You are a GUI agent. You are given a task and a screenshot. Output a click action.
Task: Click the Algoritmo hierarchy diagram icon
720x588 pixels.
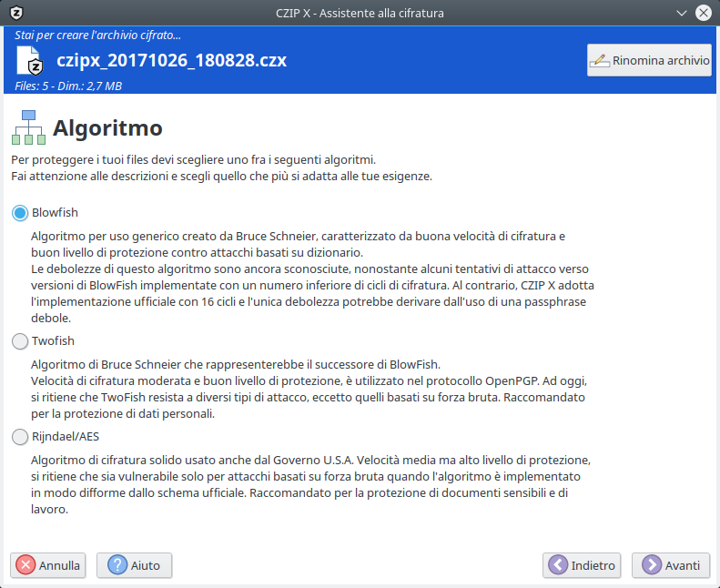pyautogui.click(x=28, y=127)
